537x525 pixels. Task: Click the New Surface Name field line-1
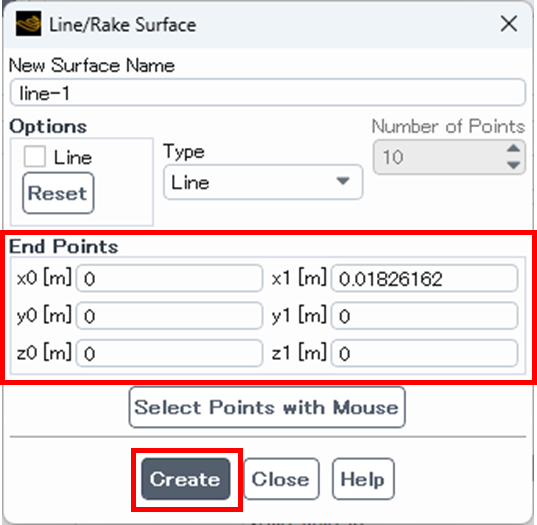268,92
